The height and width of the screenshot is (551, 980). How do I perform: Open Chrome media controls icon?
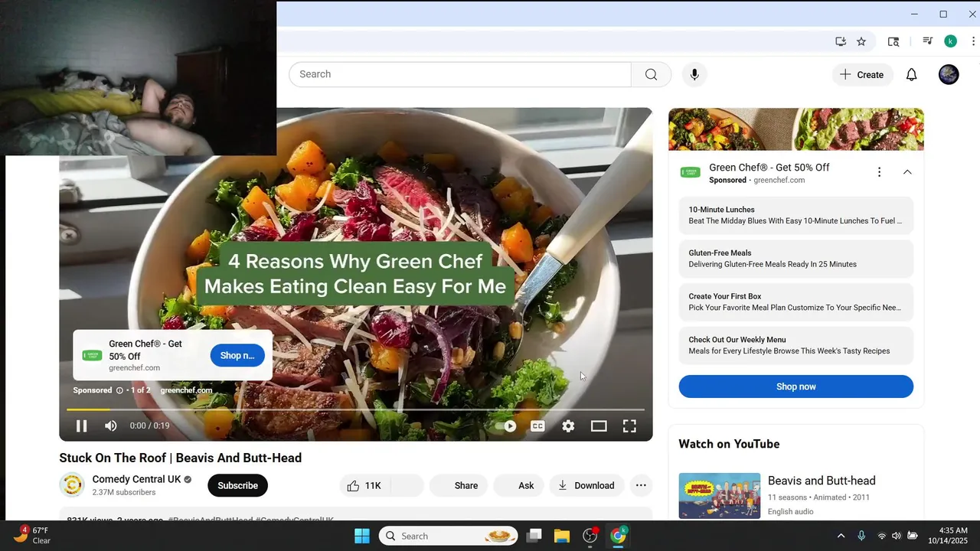928,41
